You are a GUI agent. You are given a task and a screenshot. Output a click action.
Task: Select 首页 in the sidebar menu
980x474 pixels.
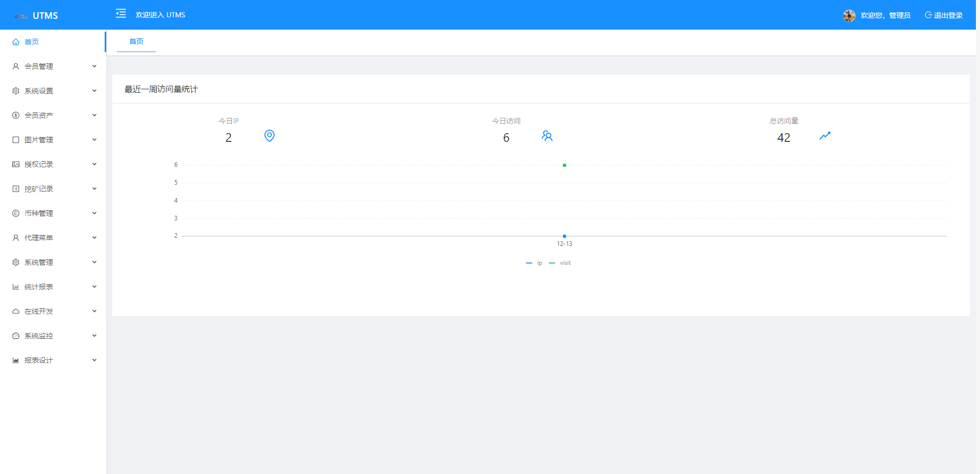53,42
